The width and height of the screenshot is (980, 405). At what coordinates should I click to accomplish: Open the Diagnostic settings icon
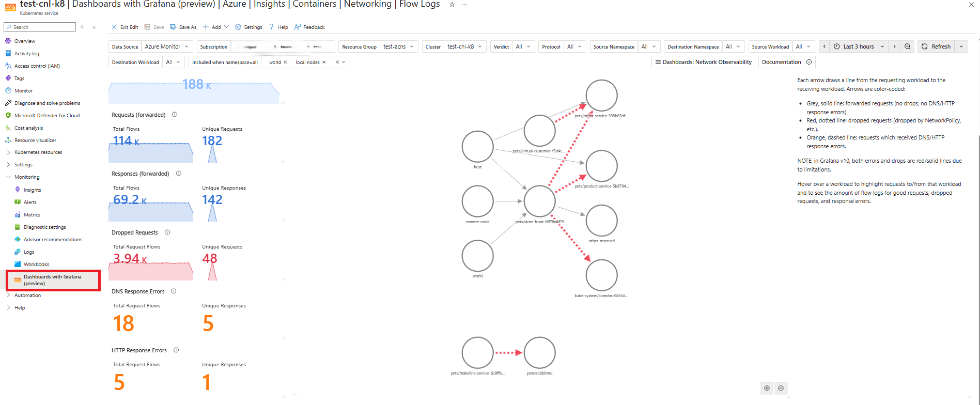click(18, 227)
